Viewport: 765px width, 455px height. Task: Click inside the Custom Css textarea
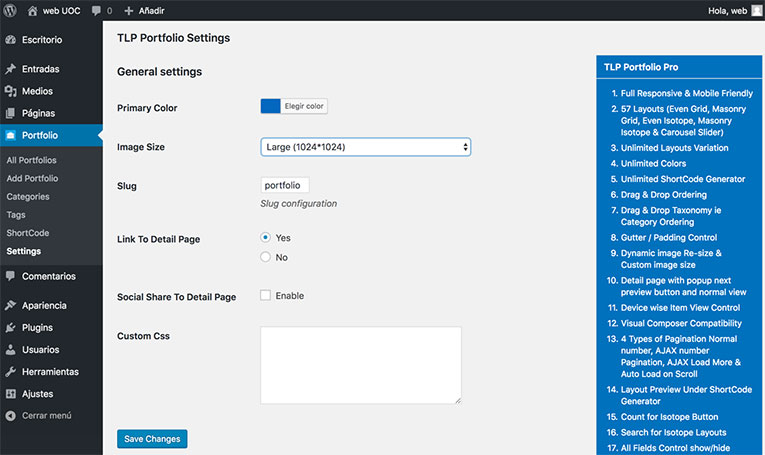coord(361,365)
